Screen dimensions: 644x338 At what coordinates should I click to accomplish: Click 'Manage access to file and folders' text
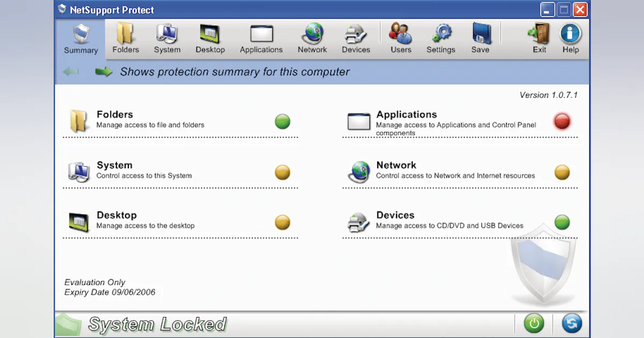tap(150, 125)
